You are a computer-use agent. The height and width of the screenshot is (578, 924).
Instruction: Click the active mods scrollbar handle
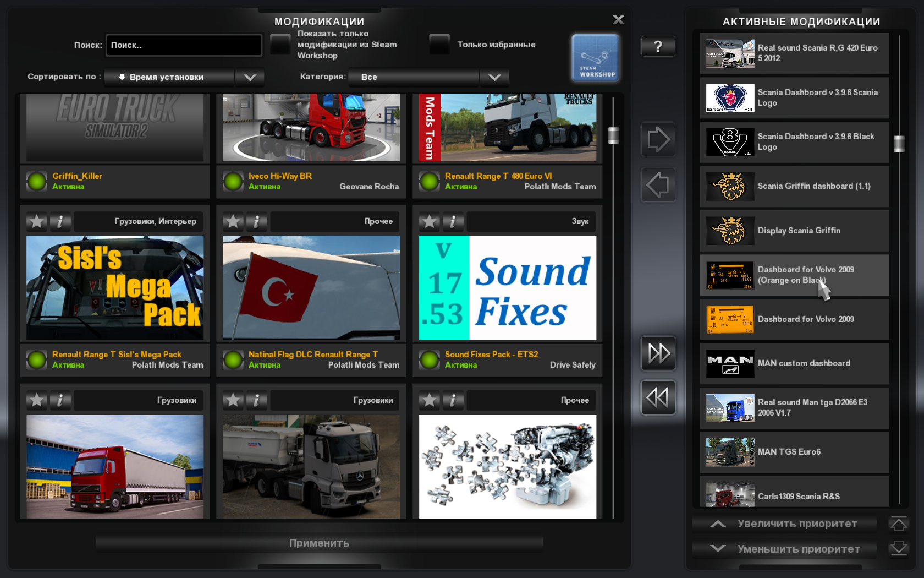(x=899, y=144)
